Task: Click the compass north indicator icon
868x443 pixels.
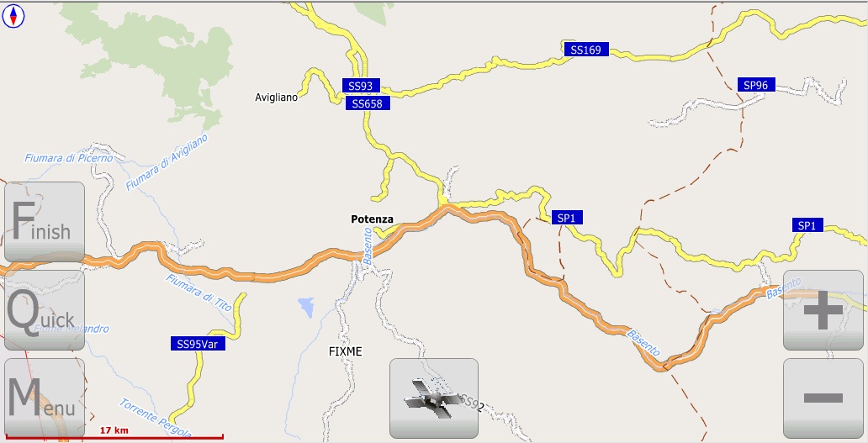Action: [x=13, y=16]
